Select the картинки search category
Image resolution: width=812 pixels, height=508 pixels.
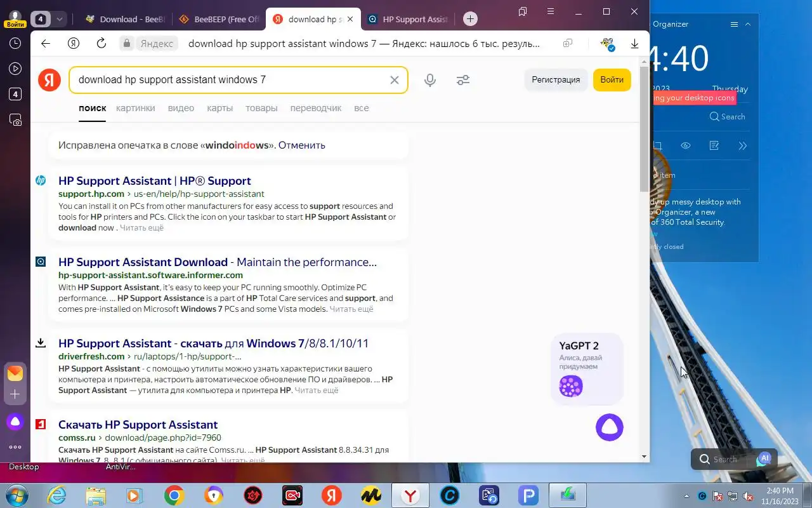136,108
